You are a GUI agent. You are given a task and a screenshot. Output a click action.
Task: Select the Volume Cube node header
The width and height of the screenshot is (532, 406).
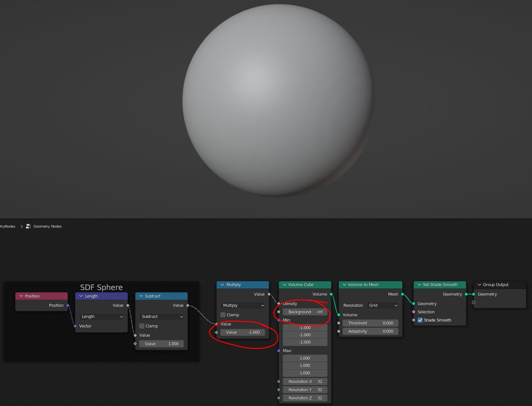click(x=305, y=285)
